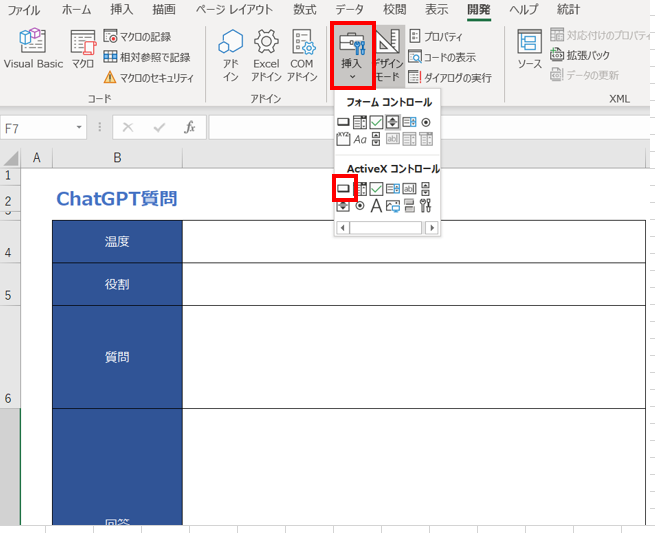Expand the Name Box dropdown arrow
Image resolution: width=655 pixels, height=533 pixels.
tap(79, 127)
